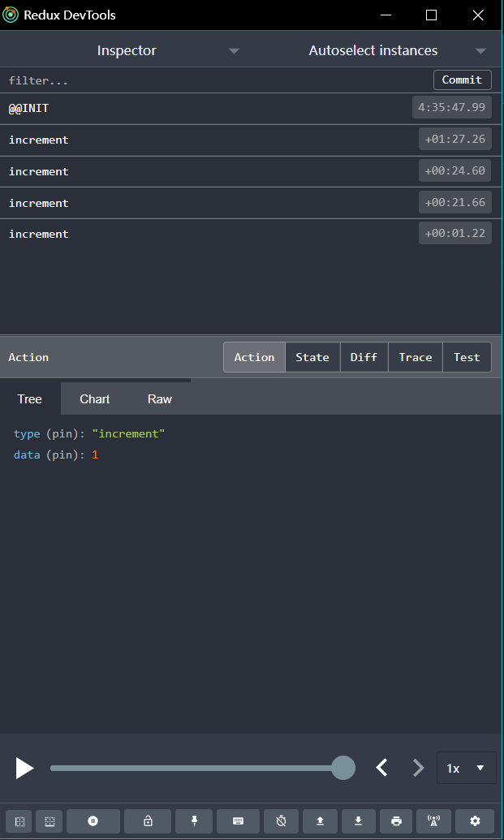Click the print icon
Image resolution: width=504 pixels, height=840 pixels.
click(396, 821)
